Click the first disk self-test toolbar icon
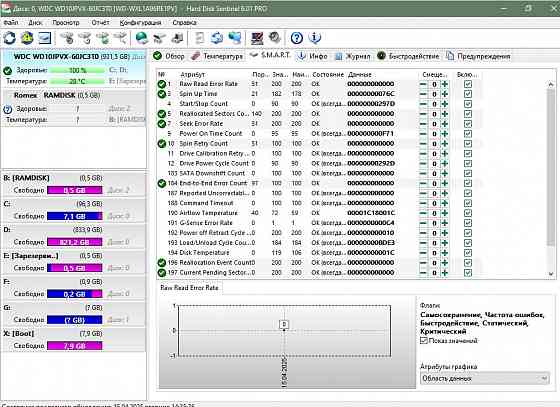This screenshot has width=560, height=407. 67,38
